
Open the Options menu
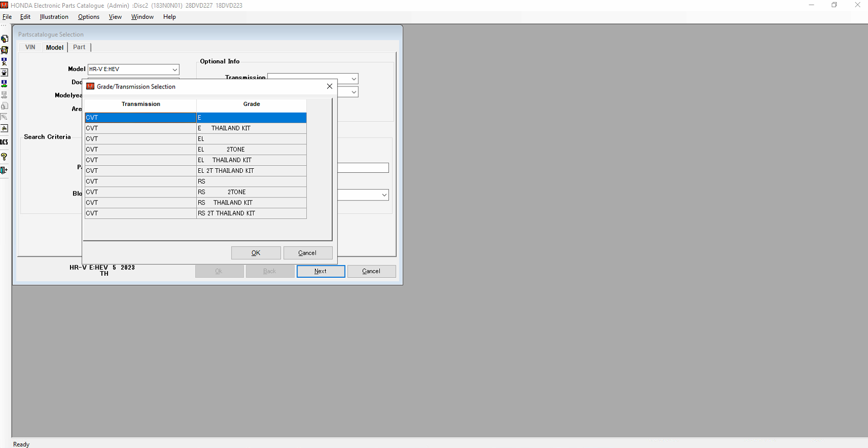(88, 17)
